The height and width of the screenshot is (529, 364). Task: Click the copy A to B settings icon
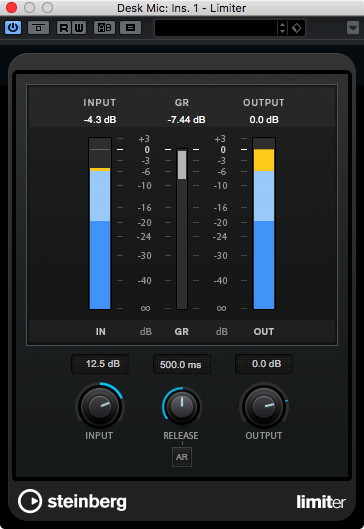131,28
